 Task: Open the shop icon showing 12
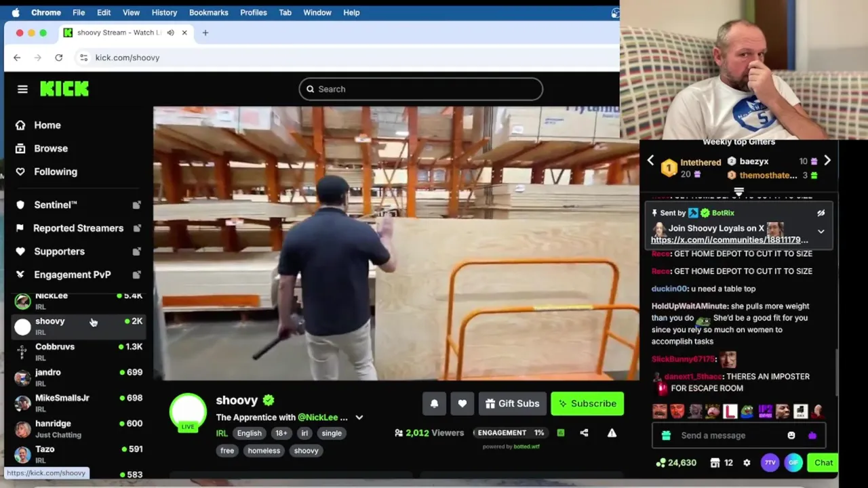coord(721,463)
